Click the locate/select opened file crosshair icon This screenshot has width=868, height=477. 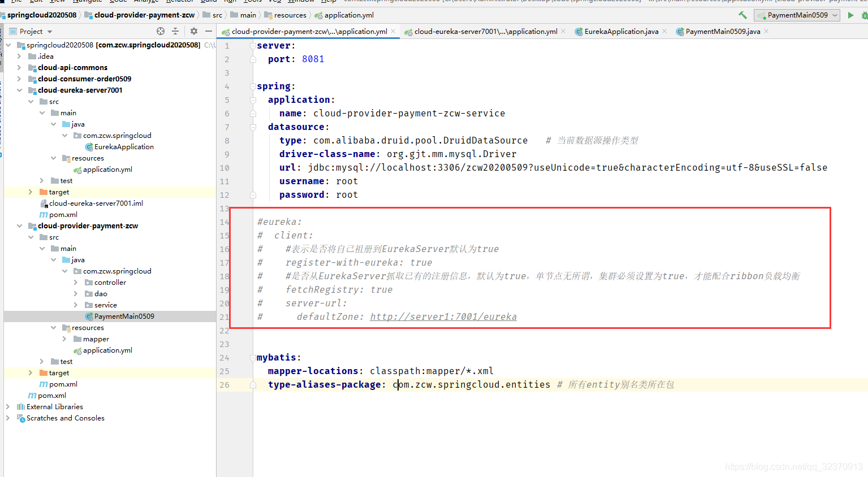(161, 31)
